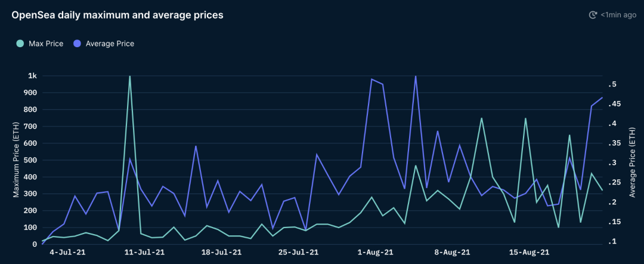Toggle the Max Price legend series
The image size is (644, 264).
click(40, 44)
